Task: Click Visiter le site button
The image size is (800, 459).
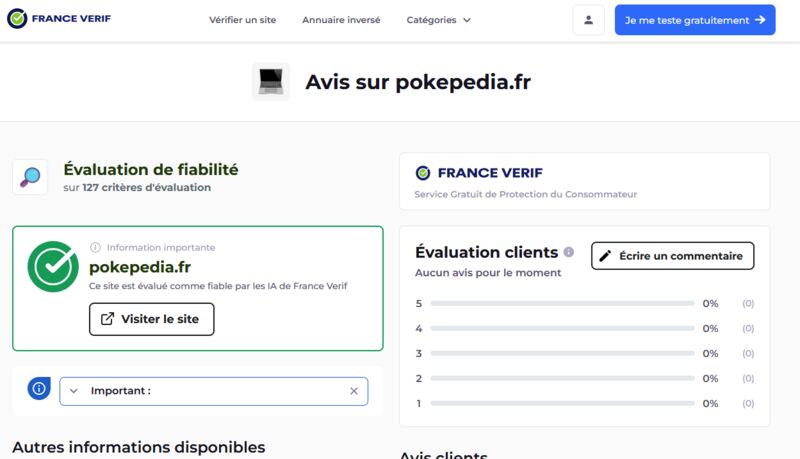Action: (152, 319)
